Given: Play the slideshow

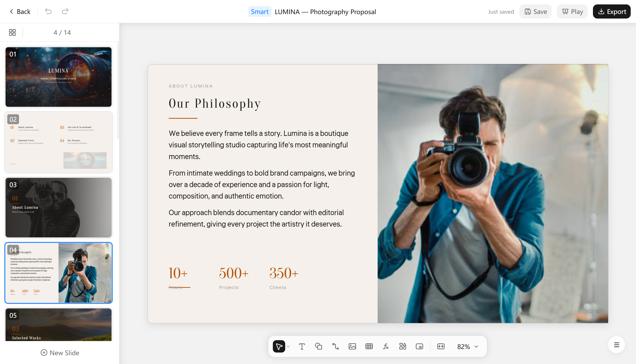Looking at the screenshot, I should [x=572, y=11].
